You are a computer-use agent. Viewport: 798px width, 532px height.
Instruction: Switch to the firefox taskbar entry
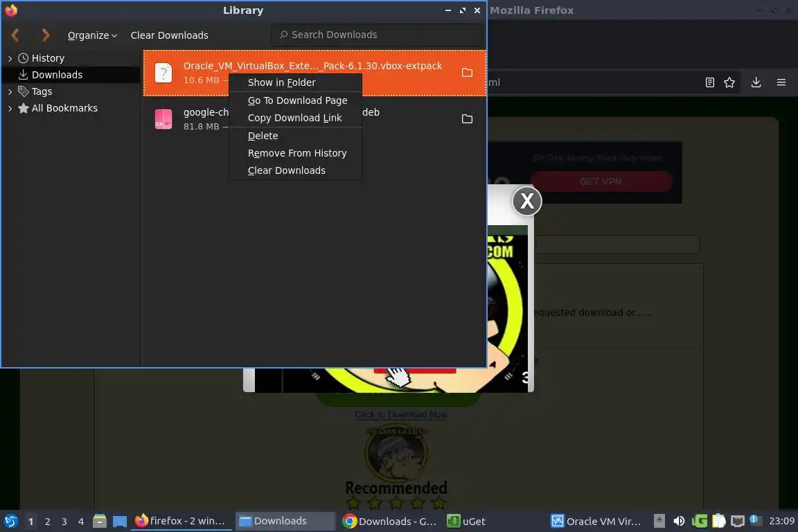pyautogui.click(x=181, y=521)
